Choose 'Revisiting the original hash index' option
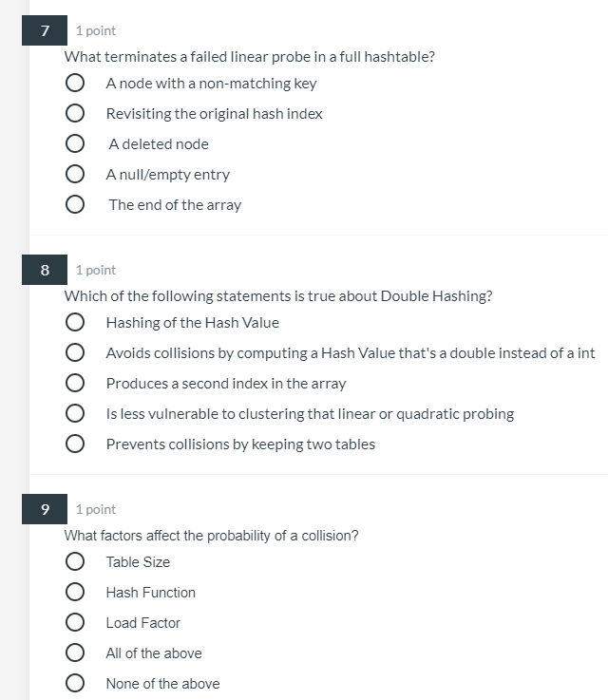 [74, 113]
